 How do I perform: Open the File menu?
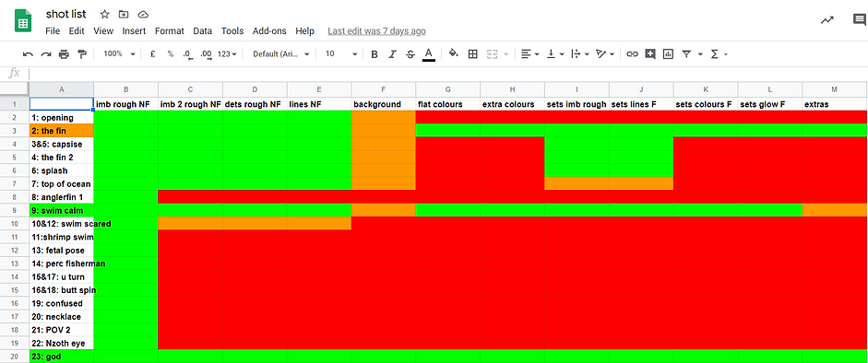(53, 31)
